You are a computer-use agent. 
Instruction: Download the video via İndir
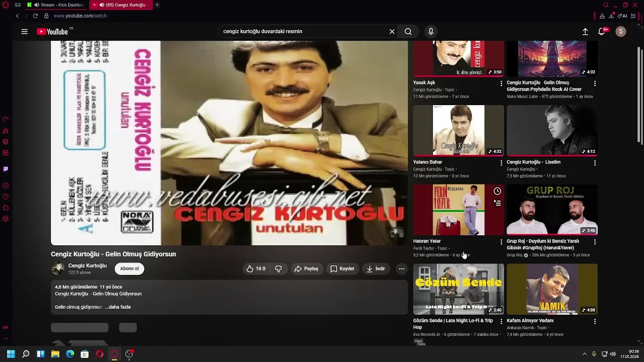(x=376, y=269)
